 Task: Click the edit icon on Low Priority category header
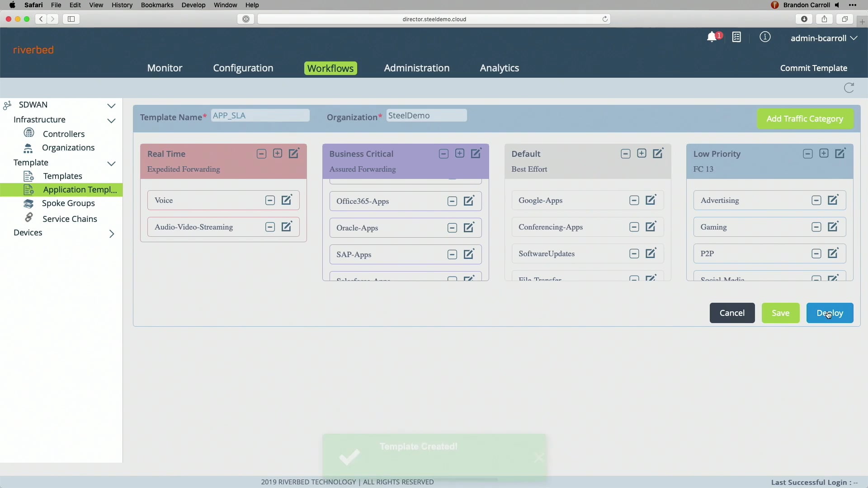pos(840,154)
